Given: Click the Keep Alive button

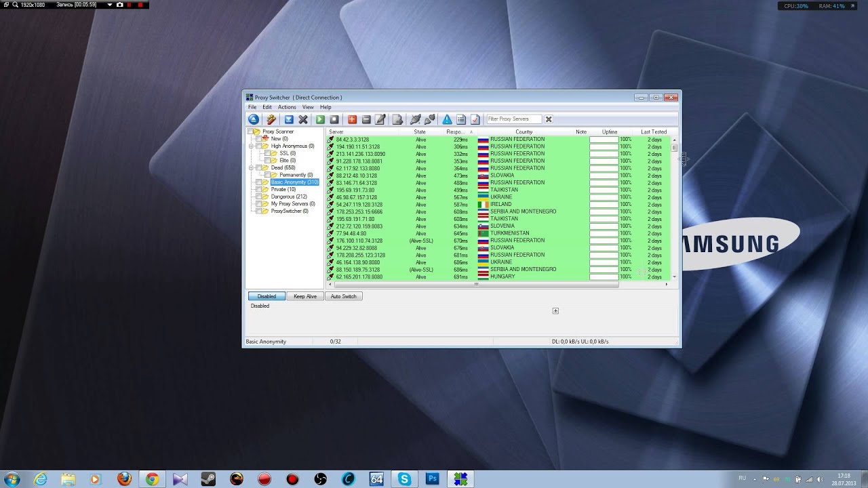Looking at the screenshot, I should [305, 296].
